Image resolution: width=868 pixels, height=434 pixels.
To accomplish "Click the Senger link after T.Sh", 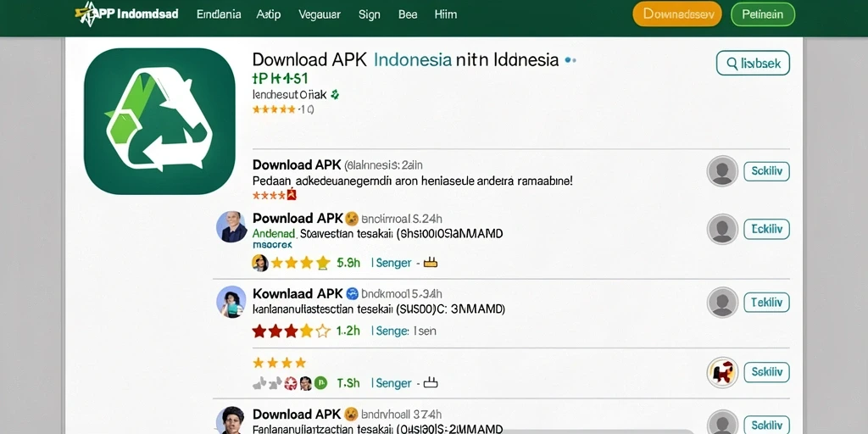I will tap(393, 382).
